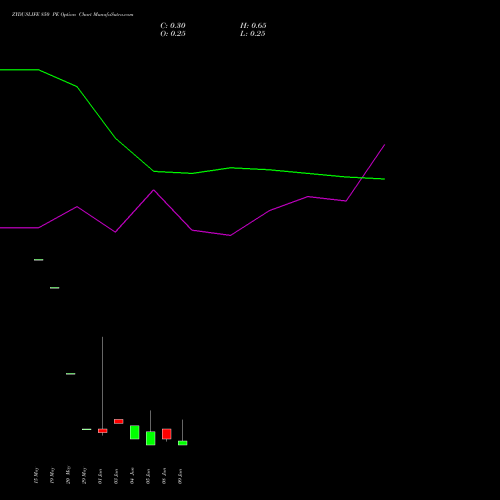Click the 20 May date label
This screenshot has height=500, width=500.
[x=68, y=475]
